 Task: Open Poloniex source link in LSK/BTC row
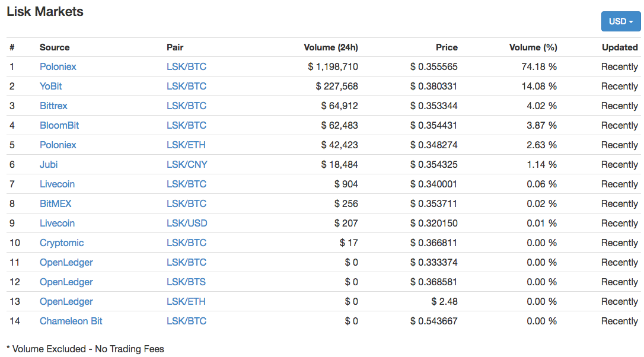tap(58, 66)
